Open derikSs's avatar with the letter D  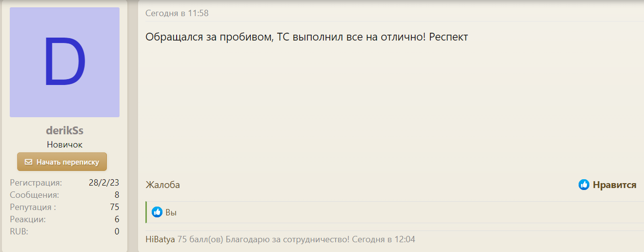coord(64,62)
